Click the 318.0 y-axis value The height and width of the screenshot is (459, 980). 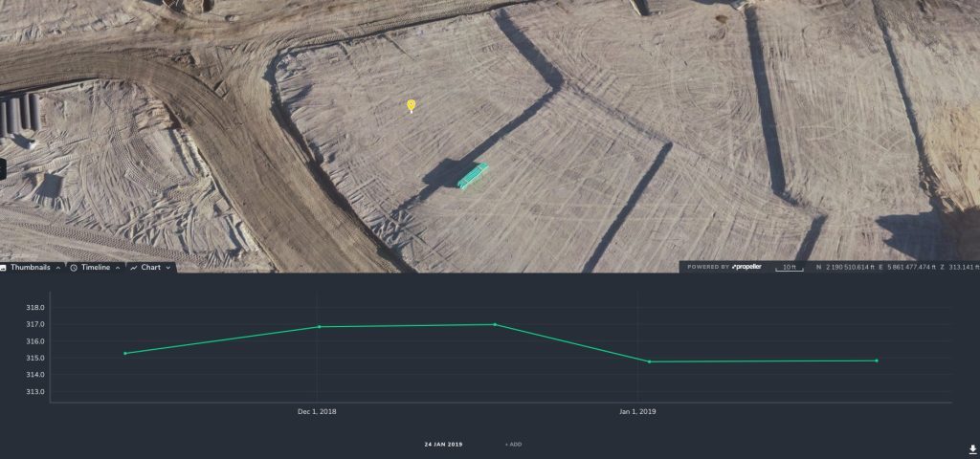[x=35, y=308]
